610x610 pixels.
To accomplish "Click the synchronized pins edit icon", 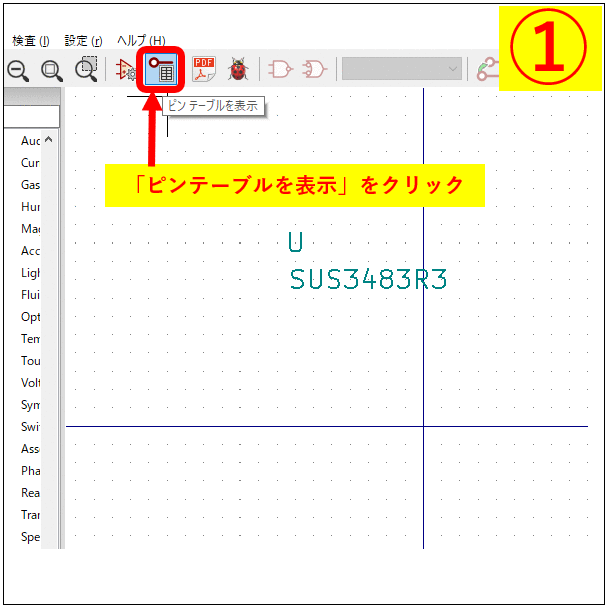I will pos(486,70).
